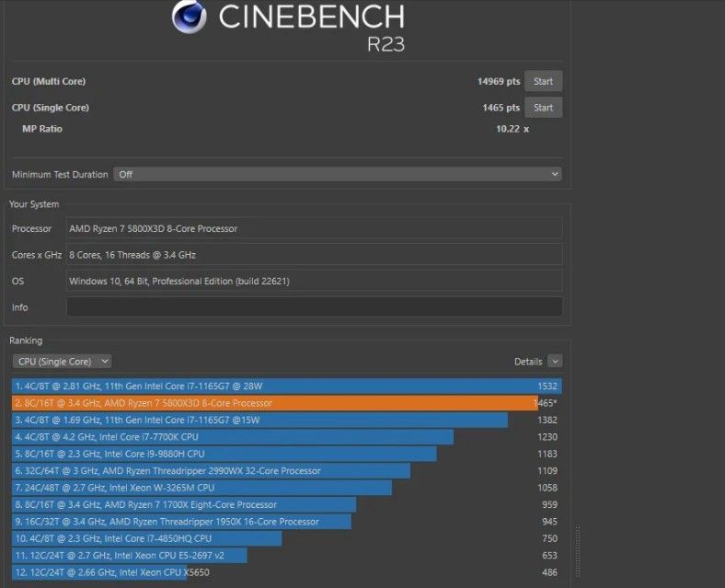This screenshot has width=725, height=588.
Task: Click the Processor name field
Action: 315,228
